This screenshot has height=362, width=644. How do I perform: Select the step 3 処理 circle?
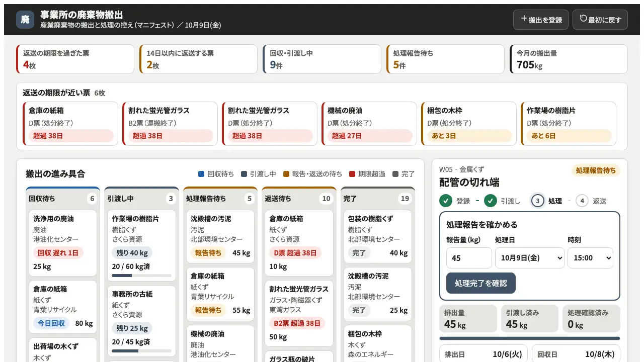537,201
